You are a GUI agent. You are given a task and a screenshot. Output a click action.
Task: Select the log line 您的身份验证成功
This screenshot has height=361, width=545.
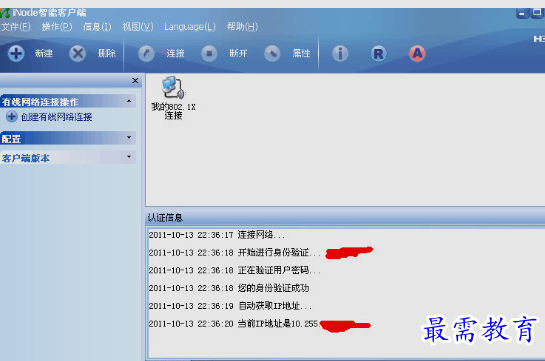click(229, 288)
